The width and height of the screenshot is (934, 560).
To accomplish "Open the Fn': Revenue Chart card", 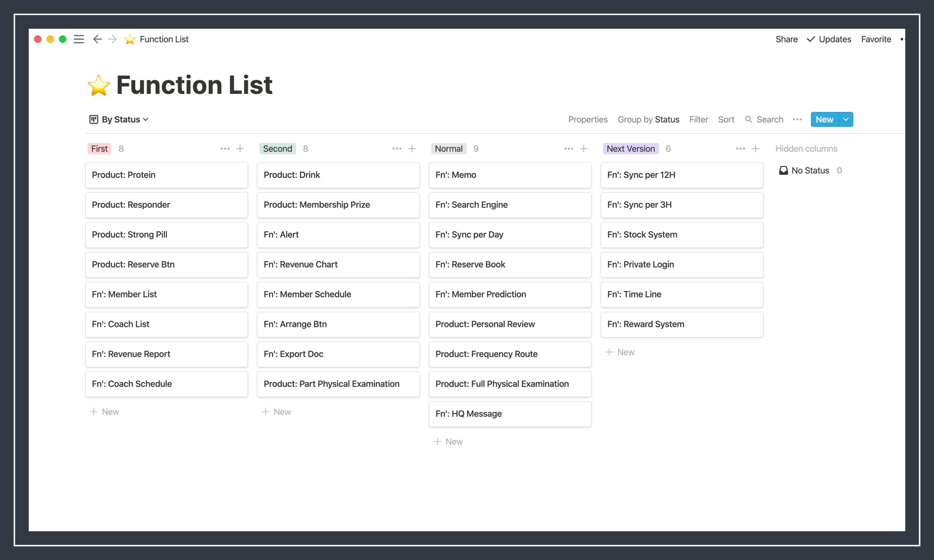I will (338, 265).
